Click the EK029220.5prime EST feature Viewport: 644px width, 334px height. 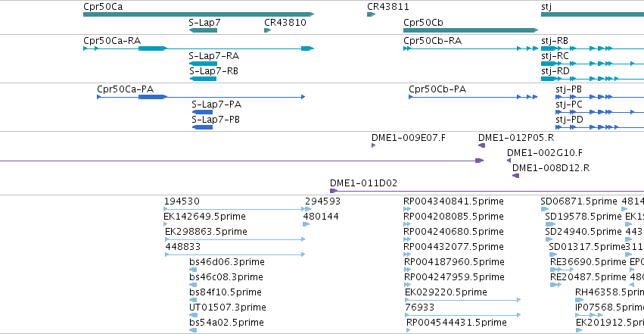[463, 300]
